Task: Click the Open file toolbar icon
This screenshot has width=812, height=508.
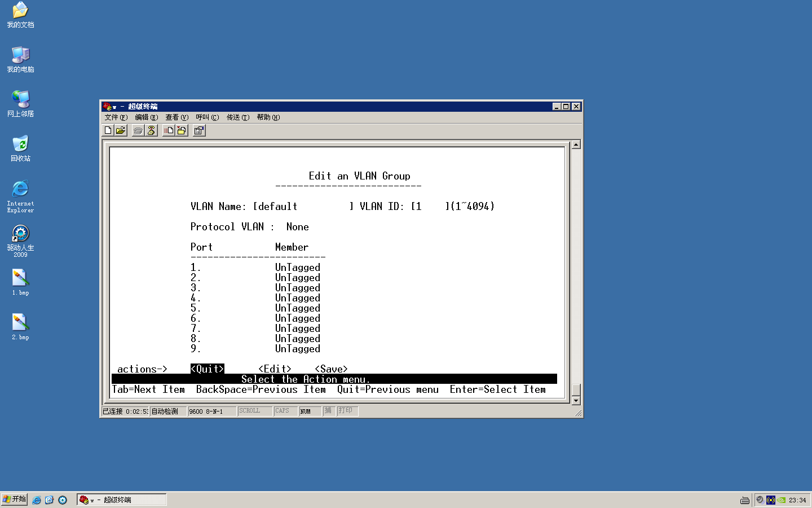Action: 121,130
